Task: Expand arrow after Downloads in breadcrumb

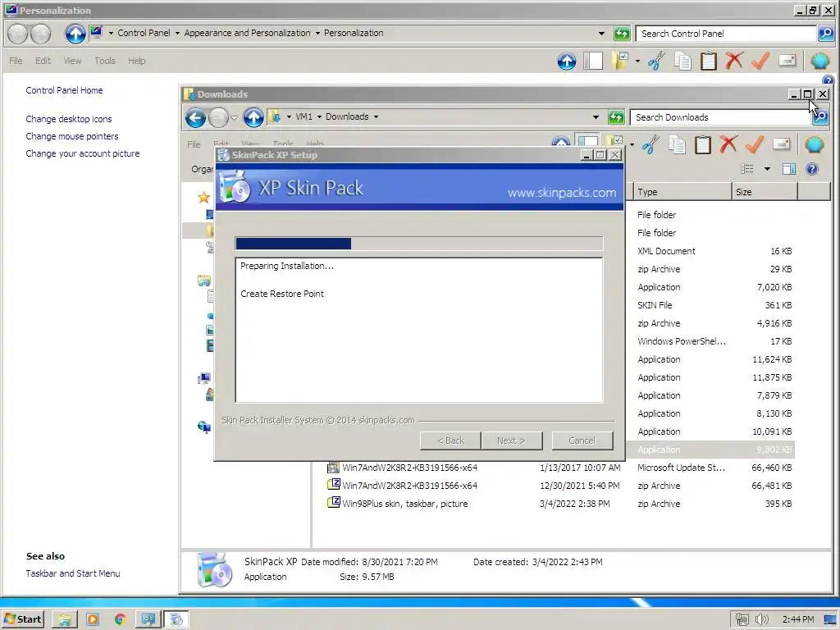Action: pyautogui.click(x=376, y=116)
